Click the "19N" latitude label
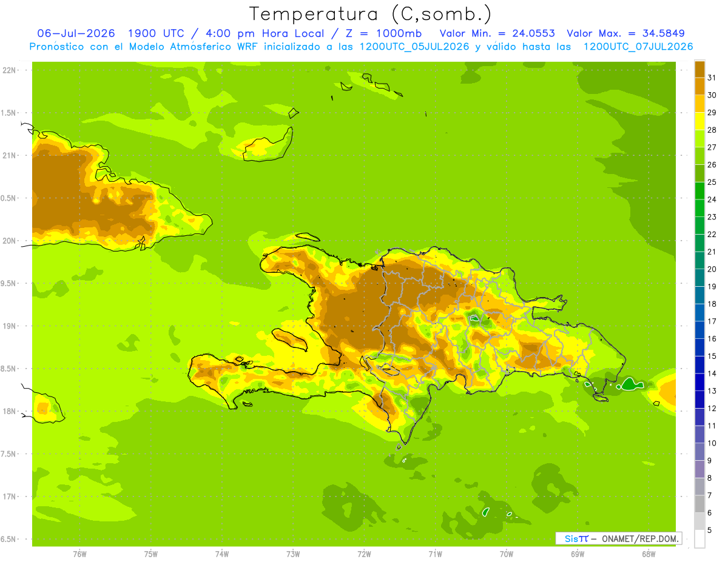 click(x=10, y=326)
